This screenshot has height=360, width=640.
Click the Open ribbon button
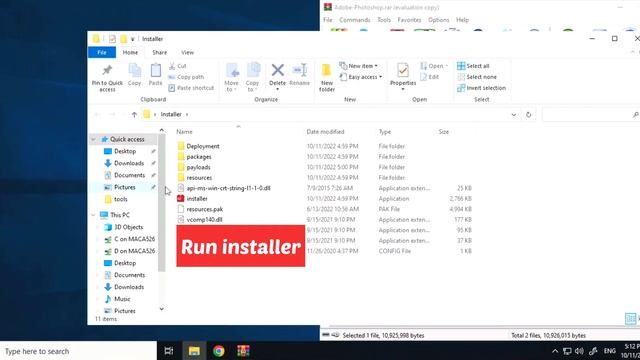click(x=434, y=66)
